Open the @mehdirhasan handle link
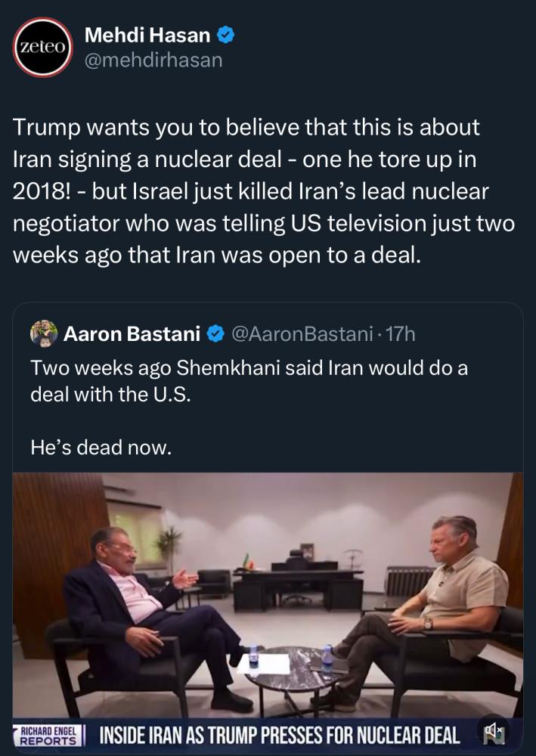This screenshot has width=536, height=756. [x=153, y=60]
